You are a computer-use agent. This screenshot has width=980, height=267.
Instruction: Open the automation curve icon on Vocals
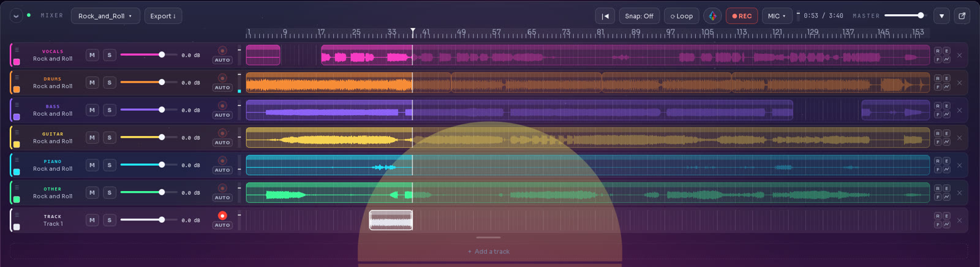click(946, 59)
